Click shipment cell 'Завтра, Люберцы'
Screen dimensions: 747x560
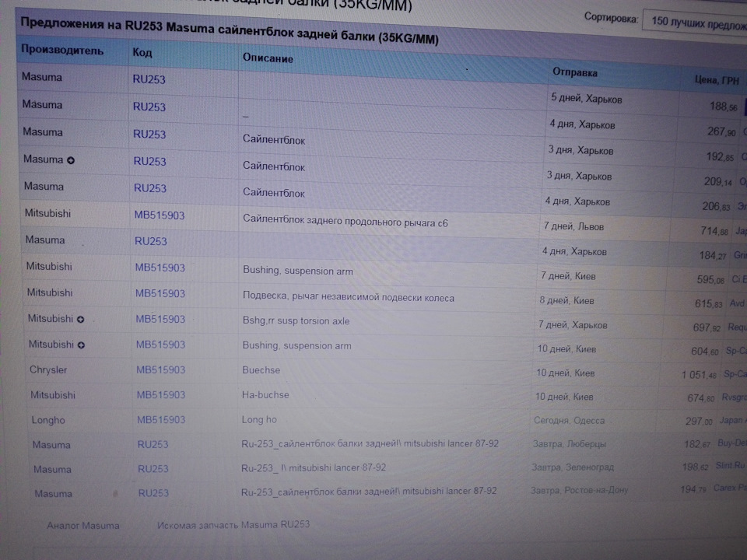[570, 444]
